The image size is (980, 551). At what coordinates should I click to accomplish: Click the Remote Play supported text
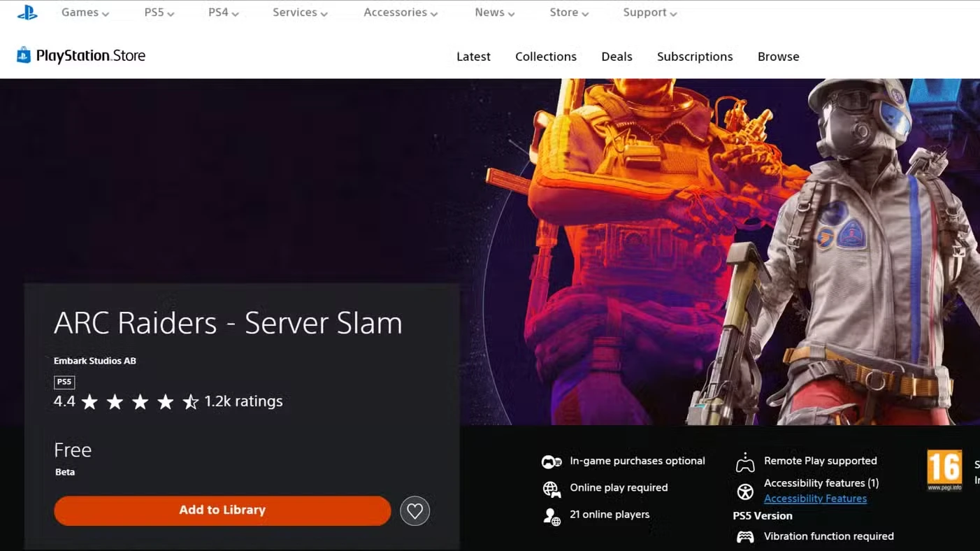(821, 461)
